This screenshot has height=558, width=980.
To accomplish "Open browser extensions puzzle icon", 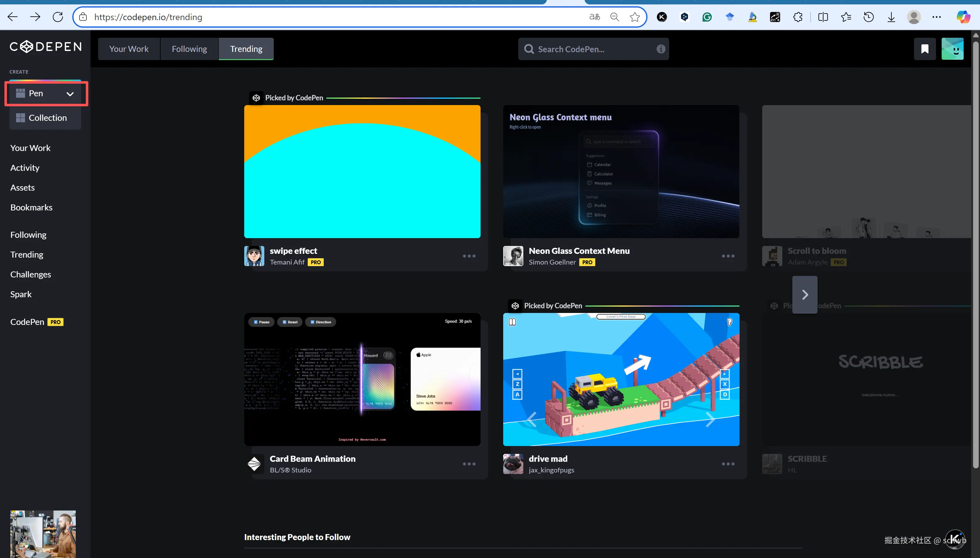I will point(798,17).
